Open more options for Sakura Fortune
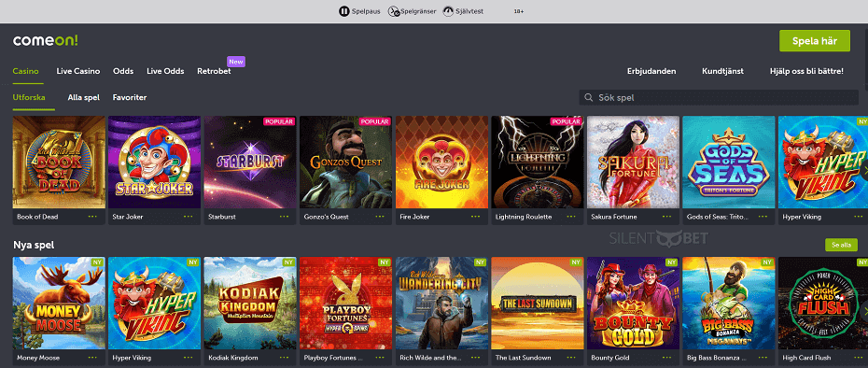The height and width of the screenshot is (368, 868). click(x=667, y=217)
